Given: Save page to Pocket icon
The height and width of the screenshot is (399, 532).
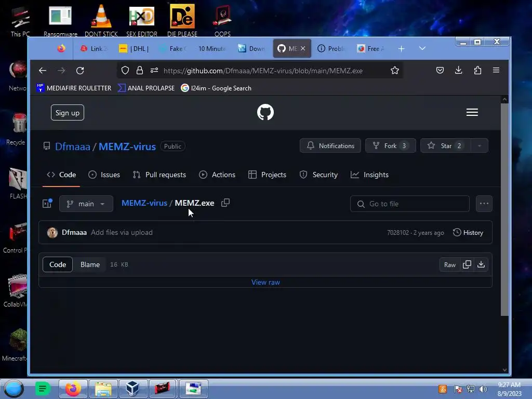Looking at the screenshot, I should pyautogui.click(x=440, y=70).
